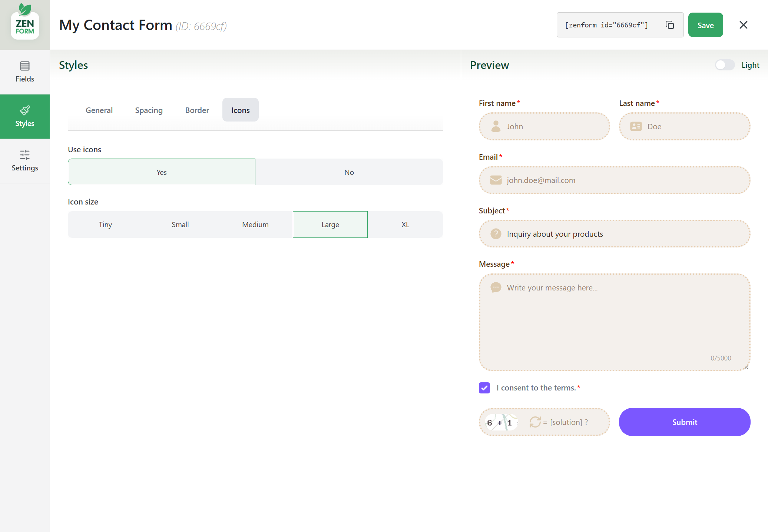Click the 'Icon size' label
768x532 pixels.
click(x=83, y=202)
